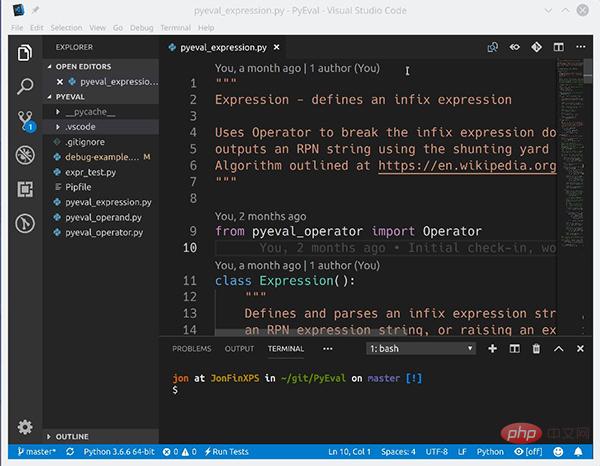
Task: Open the Extensions view in activity bar
Action: [x=25, y=189]
